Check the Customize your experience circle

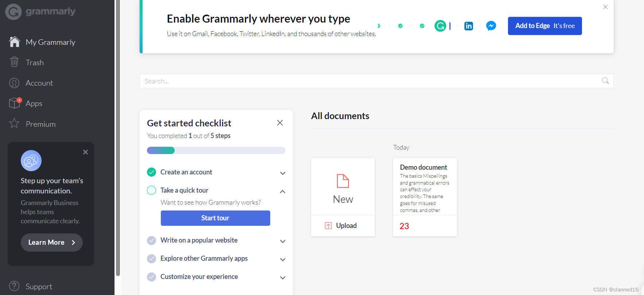click(151, 277)
